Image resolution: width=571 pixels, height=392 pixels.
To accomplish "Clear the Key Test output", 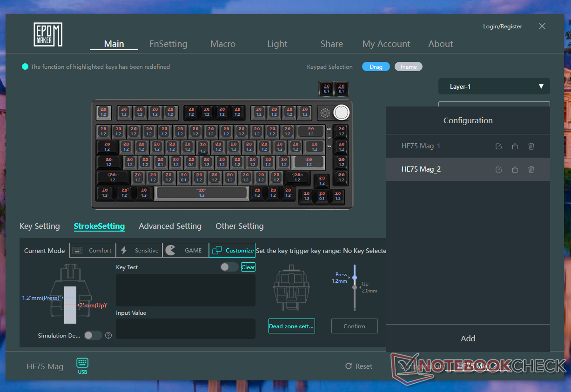I will pos(248,267).
